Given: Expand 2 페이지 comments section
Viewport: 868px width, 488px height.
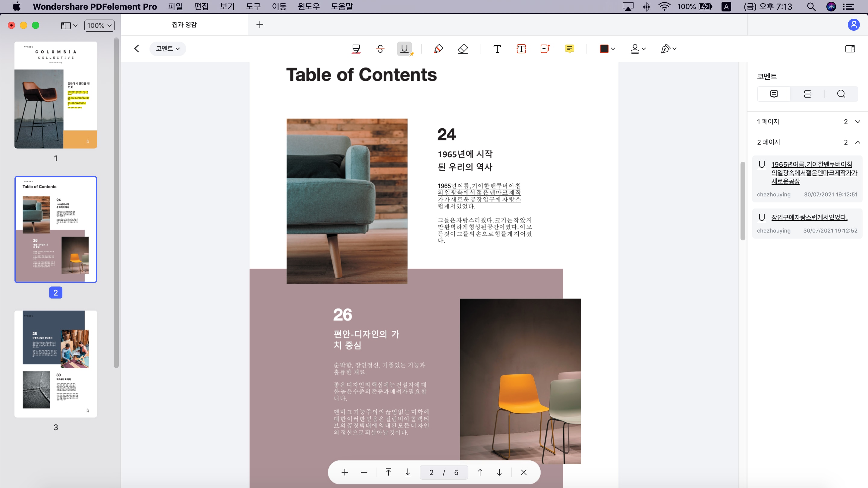Looking at the screenshot, I should [857, 142].
